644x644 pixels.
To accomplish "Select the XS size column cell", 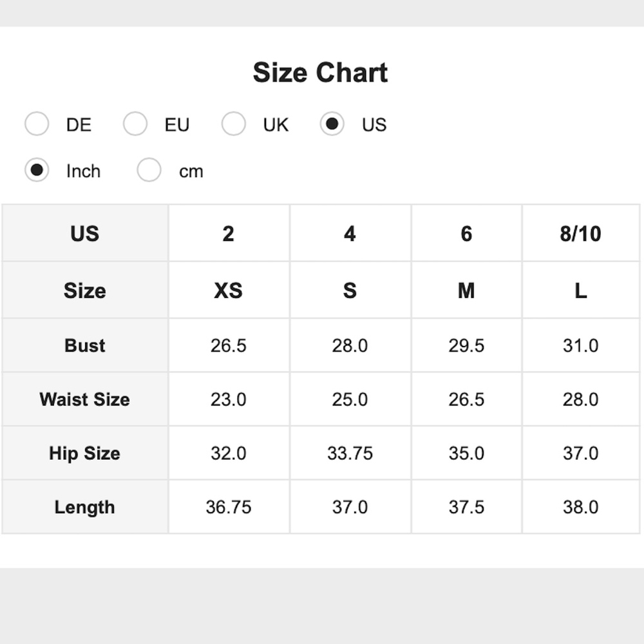I will (229, 290).
